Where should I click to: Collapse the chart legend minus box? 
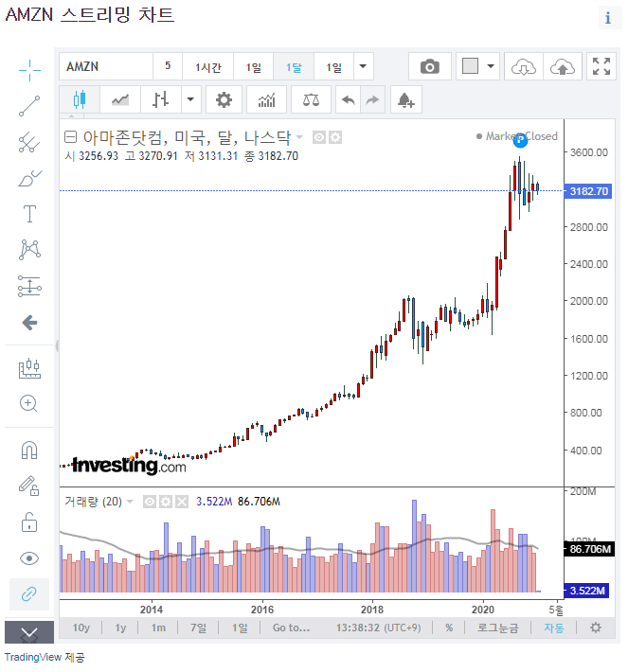pyautogui.click(x=70, y=137)
